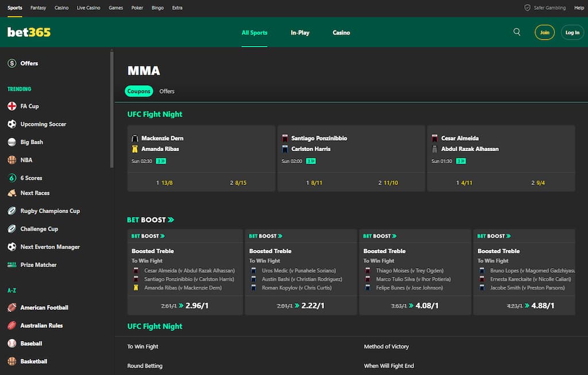588x375 pixels.
Task: Select the Coupons pill tab
Action: [139, 91]
